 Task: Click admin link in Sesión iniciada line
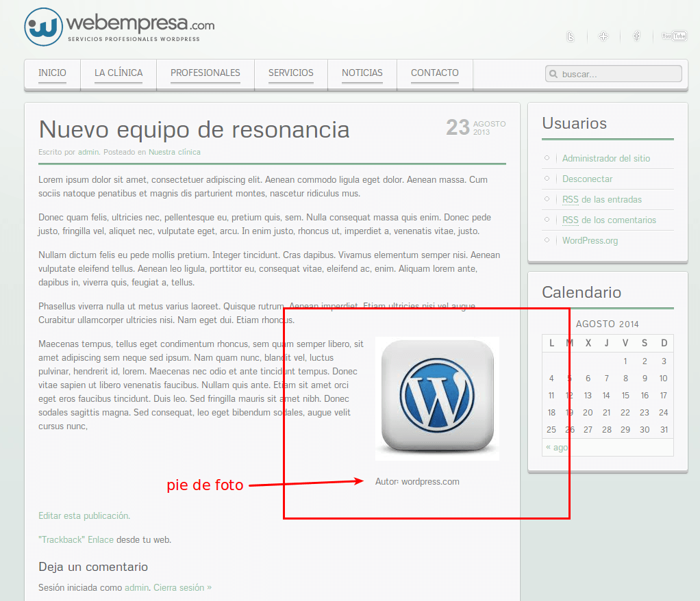tap(136, 587)
